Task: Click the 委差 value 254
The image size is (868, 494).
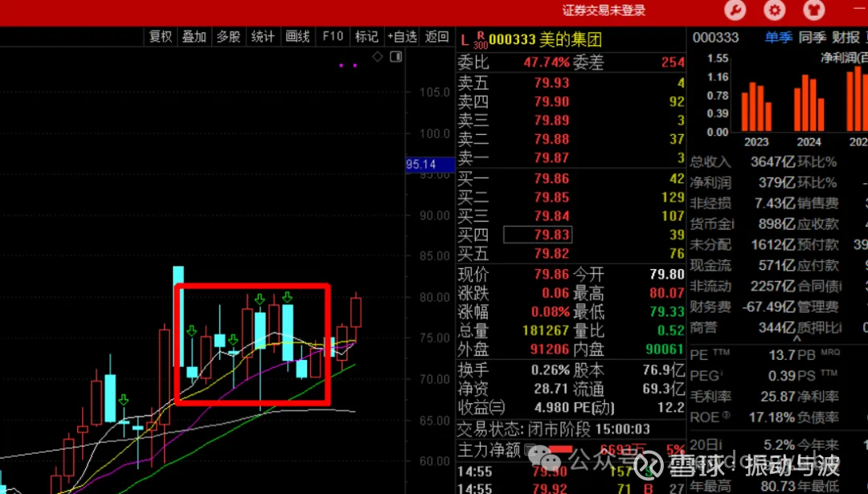Action: (674, 63)
